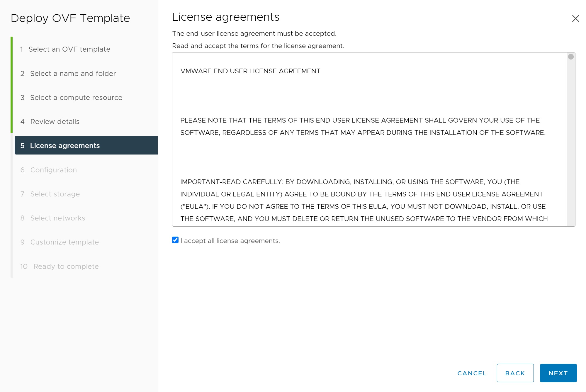Return to step 3 Select a compute resource
The image size is (586, 392).
[x=76, y=98]
